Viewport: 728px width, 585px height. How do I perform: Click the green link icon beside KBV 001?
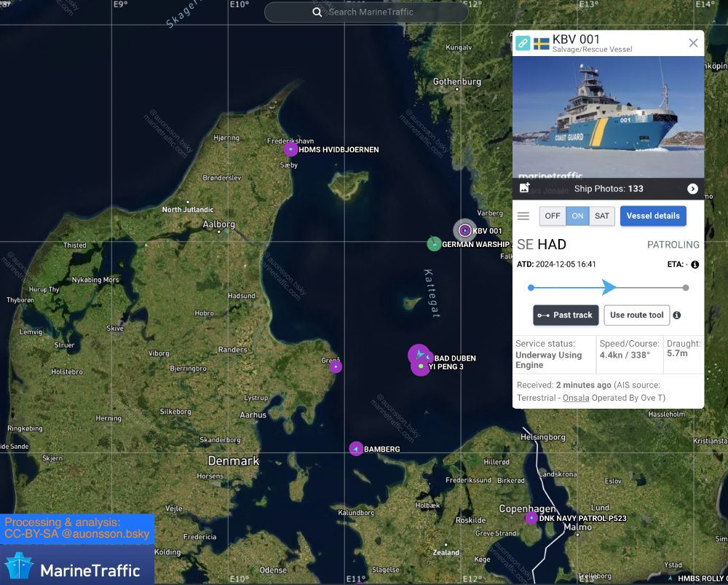point(523,43)
